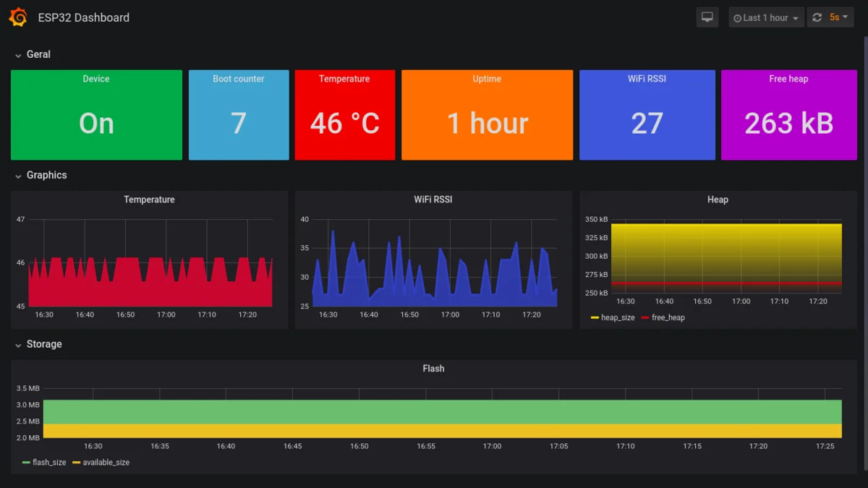Open the ESP32 Dashboard title
868x488 pixels.
84,17
